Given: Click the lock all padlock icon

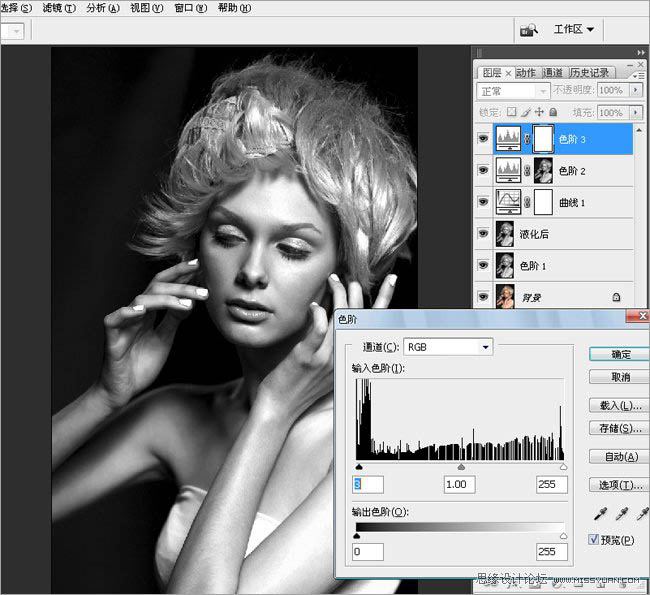Looking at the screenshot, I should pos(553,112).
